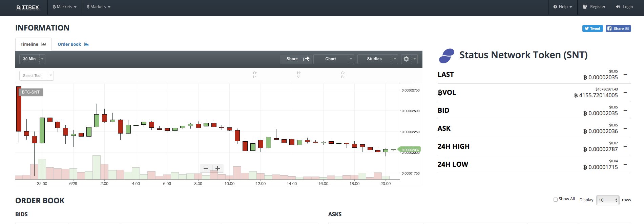
Task: Click the 6/29 date axis label
Action: tap(73, 184)
